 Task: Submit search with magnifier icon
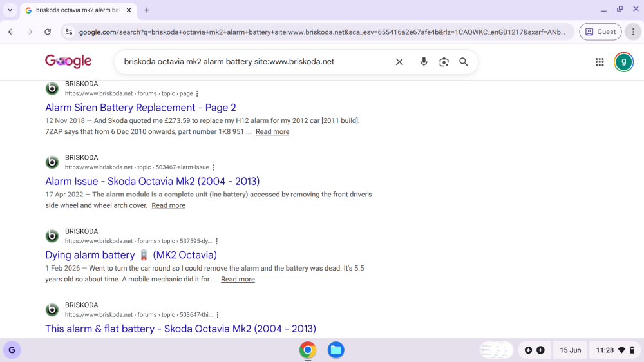[463, 62]
